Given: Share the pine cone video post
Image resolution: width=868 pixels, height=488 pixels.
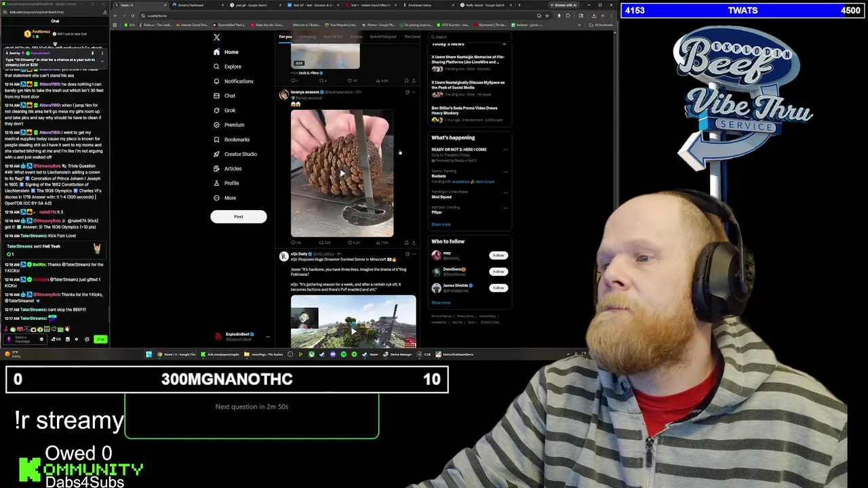Looking at the screenshot, I should tap(414, 243).
